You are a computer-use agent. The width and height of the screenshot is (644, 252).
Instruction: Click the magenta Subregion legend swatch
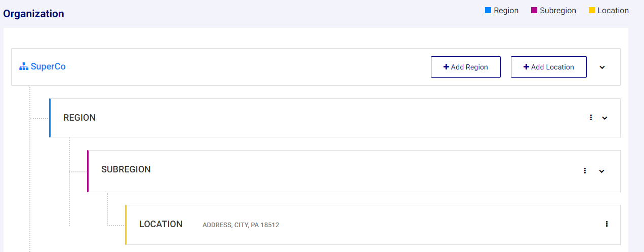tap(534, 10)
